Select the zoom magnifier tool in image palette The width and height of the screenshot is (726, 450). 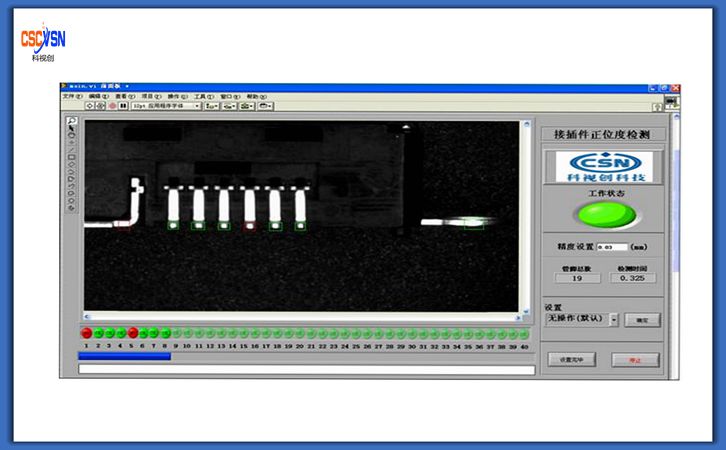click(x=72, y=122)
